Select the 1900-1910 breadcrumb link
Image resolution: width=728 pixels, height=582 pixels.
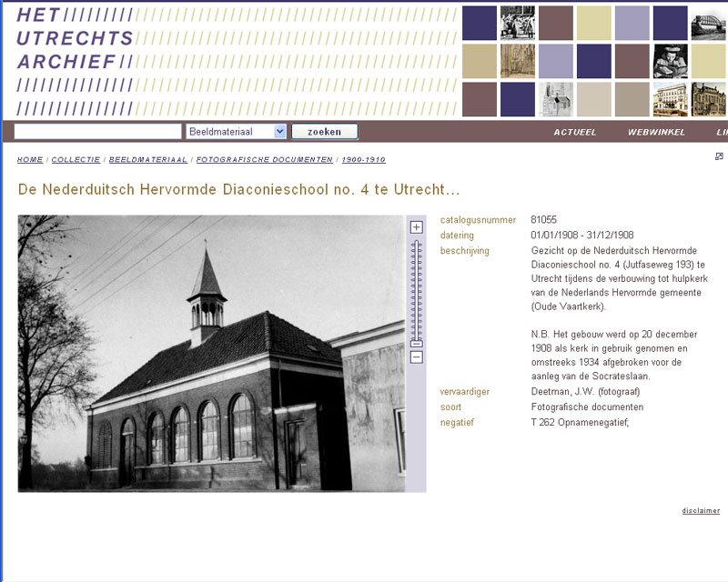point(363,159)
